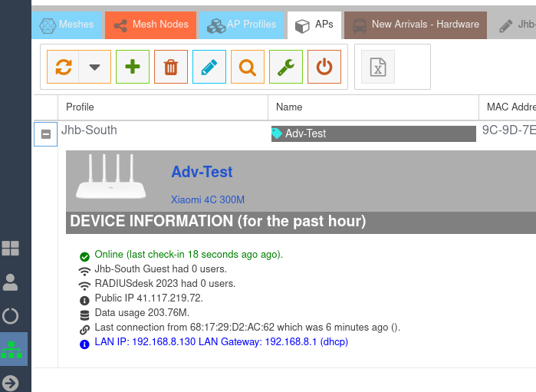Viewport: 536px width, 392px height.
Task: Collapse the Jhb-South row
Action: click(45, 134)
